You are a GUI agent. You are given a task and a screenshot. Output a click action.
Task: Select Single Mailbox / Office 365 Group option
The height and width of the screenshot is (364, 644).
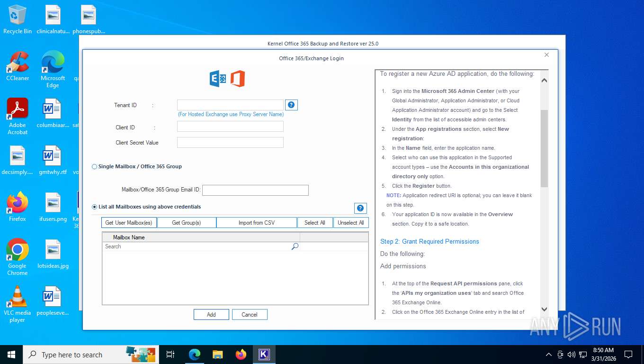coord(137,167)
